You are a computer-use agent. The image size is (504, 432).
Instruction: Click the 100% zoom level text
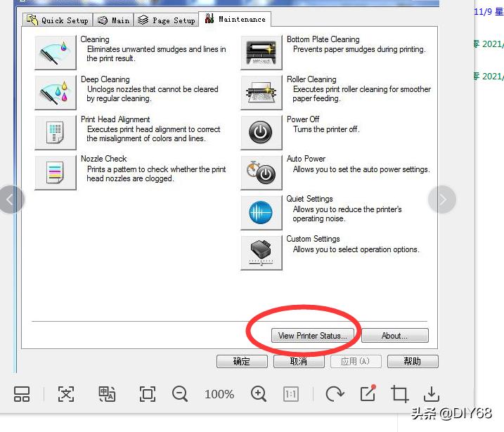tap(219, 394)
